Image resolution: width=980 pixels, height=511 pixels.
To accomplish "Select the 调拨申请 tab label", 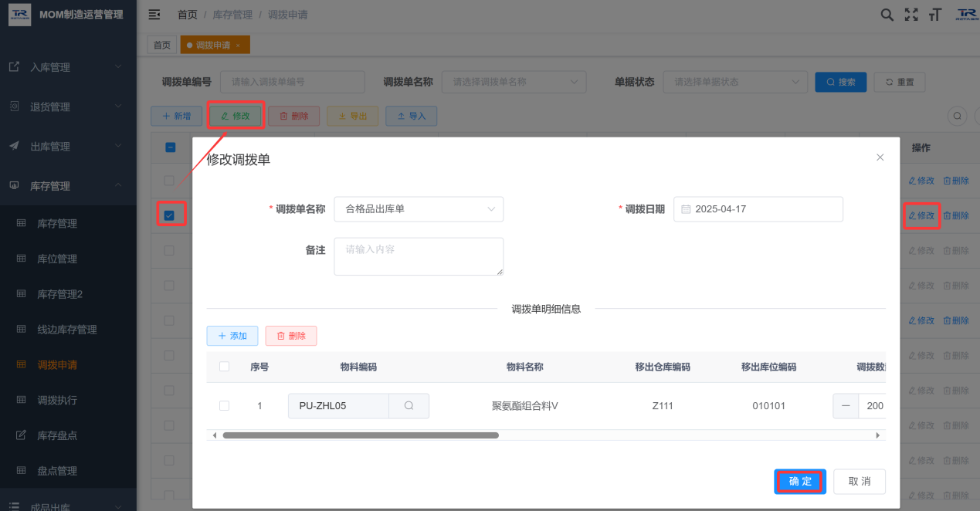I will [213, 46].
